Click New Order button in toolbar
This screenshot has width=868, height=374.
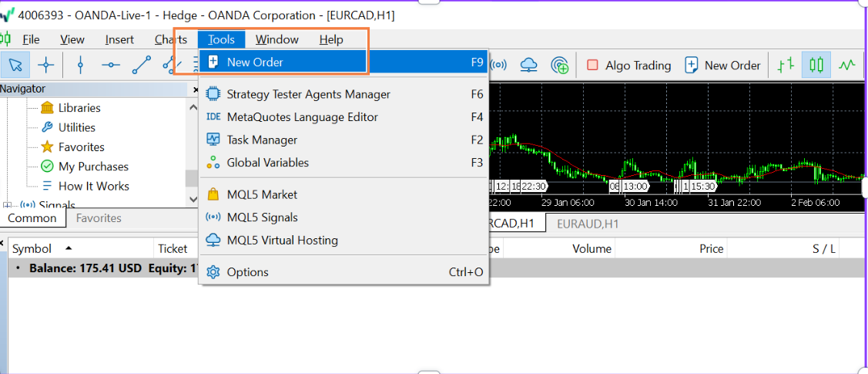click(x=722, y=66)
